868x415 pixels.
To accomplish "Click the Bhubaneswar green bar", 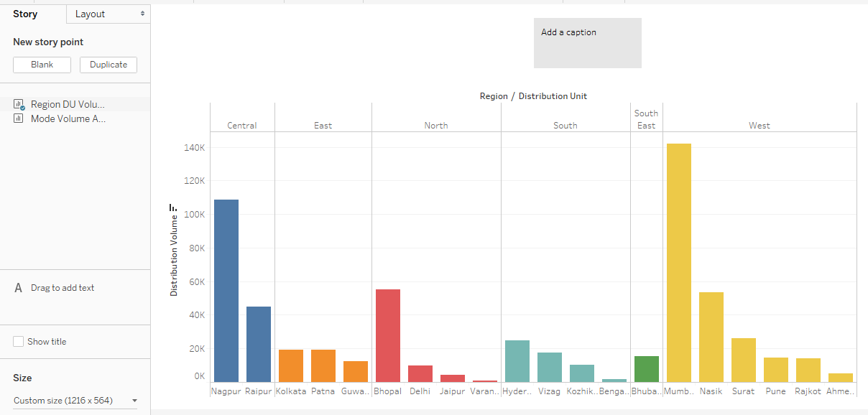I will (647, 369).
